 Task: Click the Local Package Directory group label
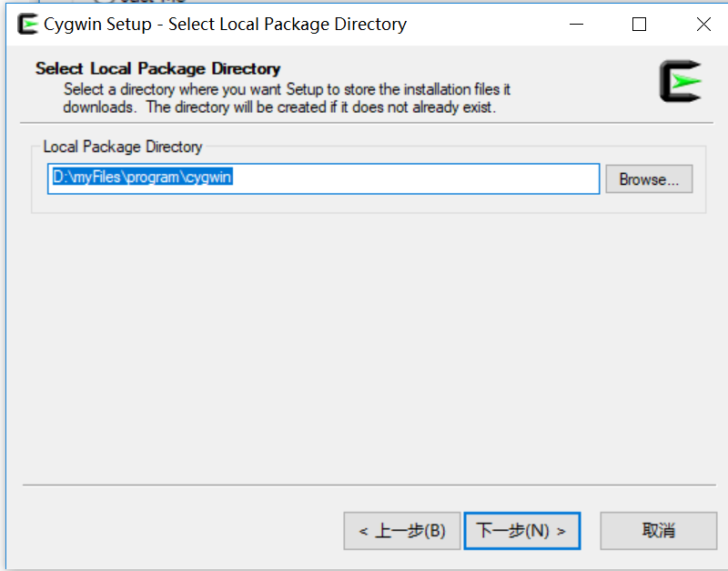tap(123, 147)
